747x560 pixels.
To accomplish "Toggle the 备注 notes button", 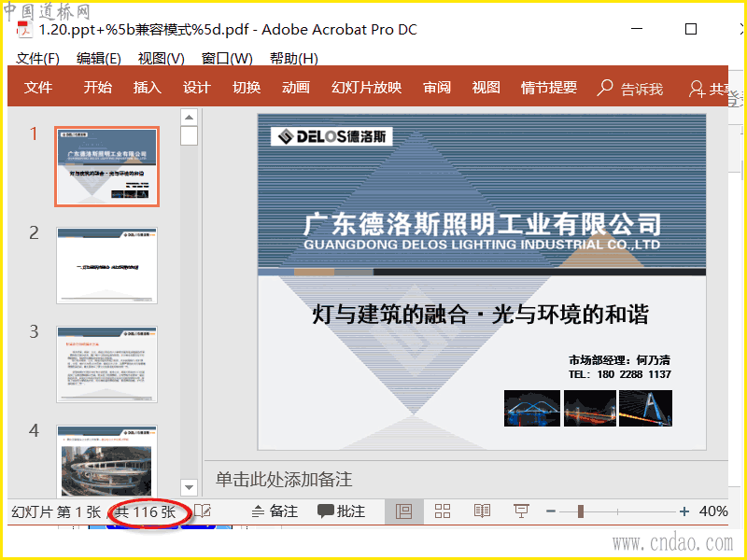I will [275, 511].
